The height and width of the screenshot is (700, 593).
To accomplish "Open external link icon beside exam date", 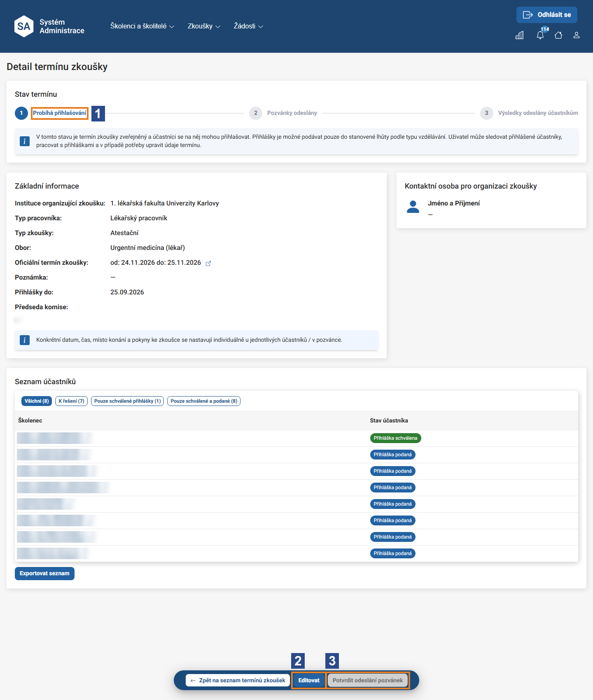I will [208, 263].
